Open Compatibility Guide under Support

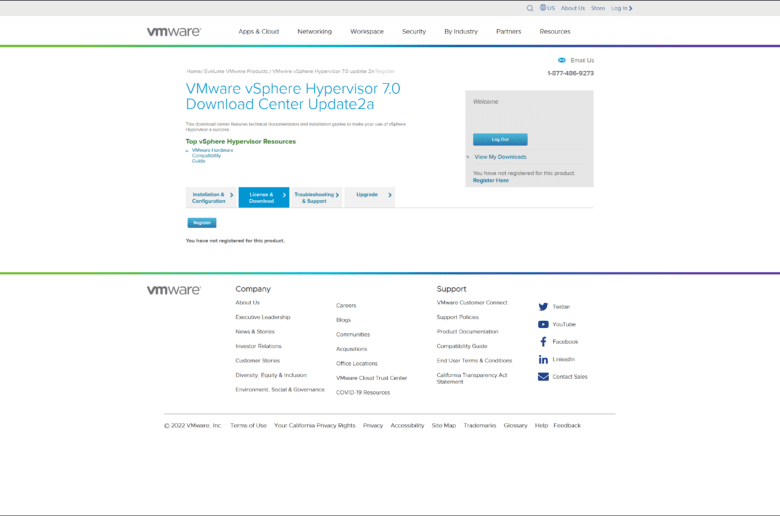pos(462,346)
